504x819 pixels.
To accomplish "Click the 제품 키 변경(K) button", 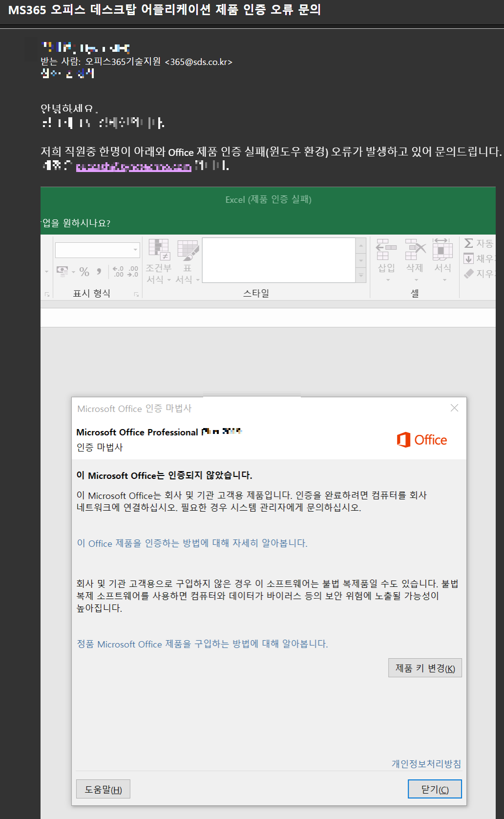I will pos(425,668).
